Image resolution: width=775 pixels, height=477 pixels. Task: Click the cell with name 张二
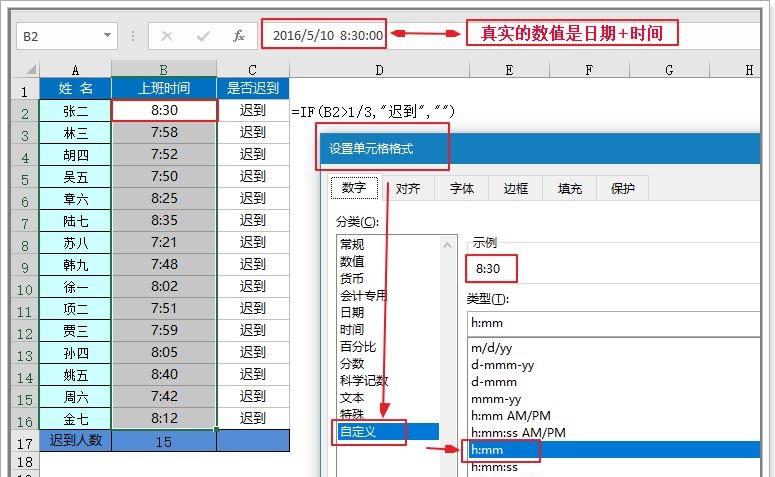pos(75,111)
